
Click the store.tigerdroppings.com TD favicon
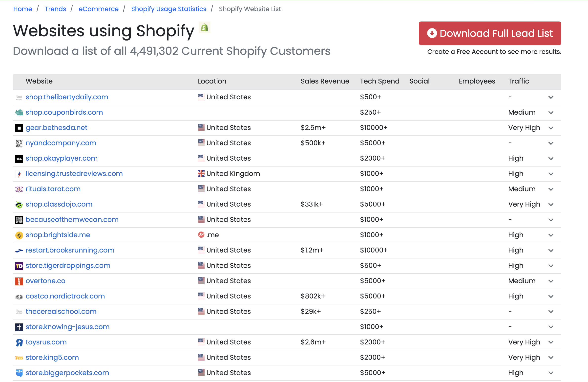[19, 266]
